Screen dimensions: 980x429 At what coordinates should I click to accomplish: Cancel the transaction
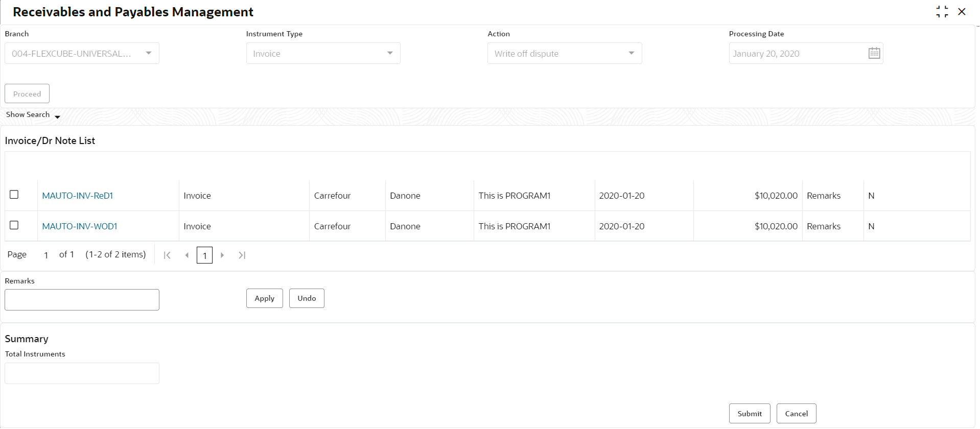tap(797, 414)
